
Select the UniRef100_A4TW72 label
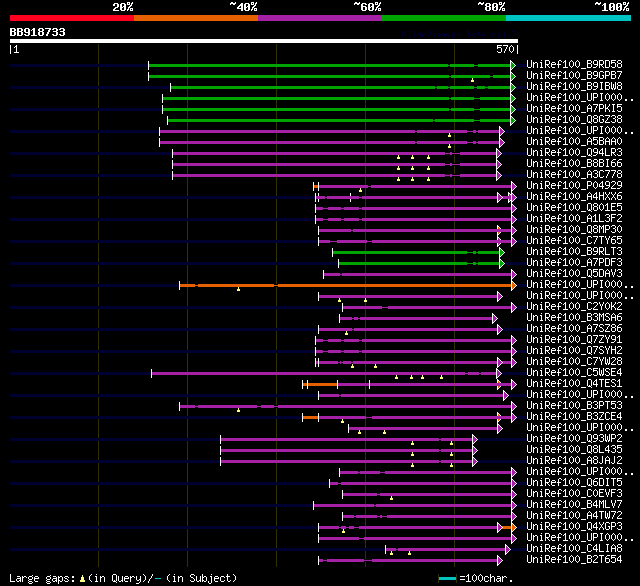pos(574,516)
